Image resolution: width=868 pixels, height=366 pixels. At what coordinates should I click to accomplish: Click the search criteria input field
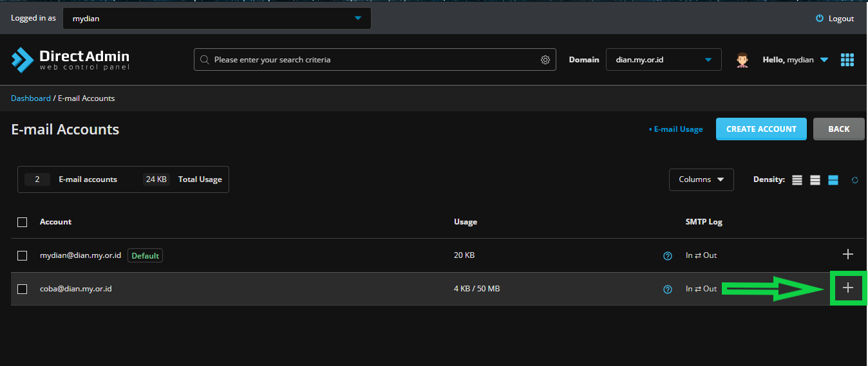click(x=375, y=60)
